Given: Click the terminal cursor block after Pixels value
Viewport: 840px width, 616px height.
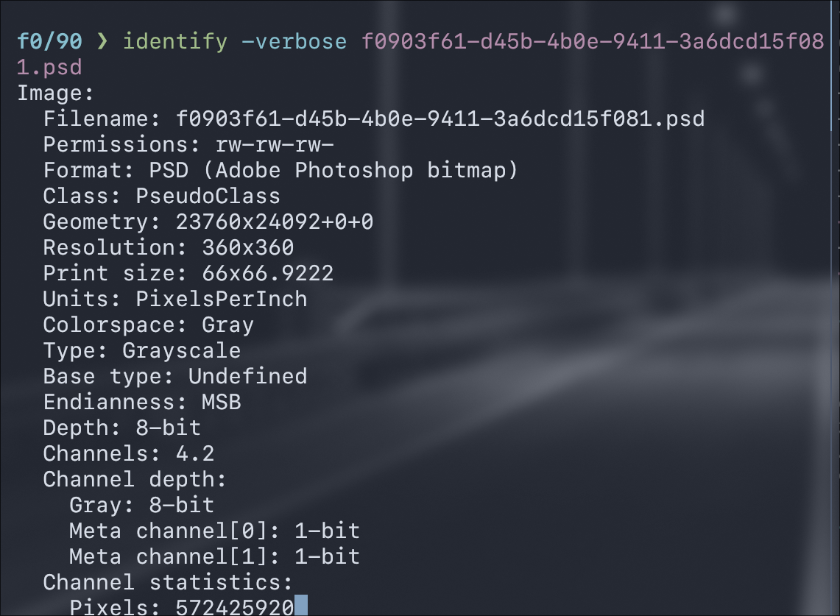Looking at the screenshot, I should [x=300, y=607].
